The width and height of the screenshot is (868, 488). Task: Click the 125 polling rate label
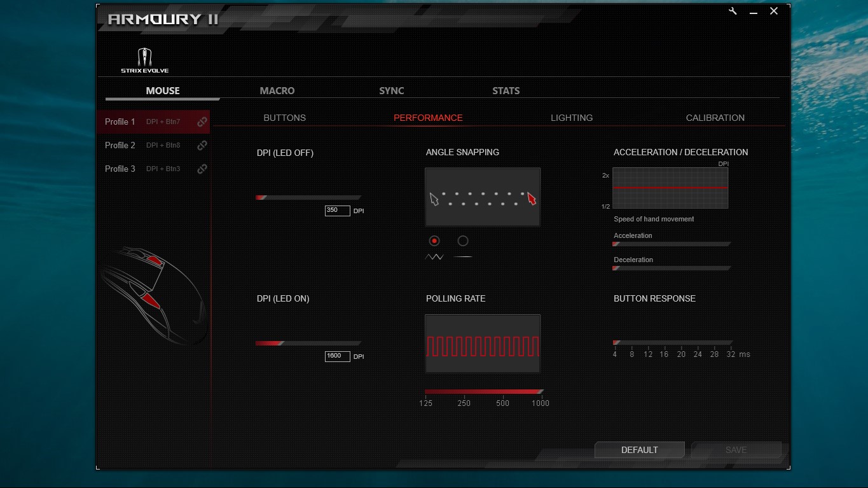425,403
